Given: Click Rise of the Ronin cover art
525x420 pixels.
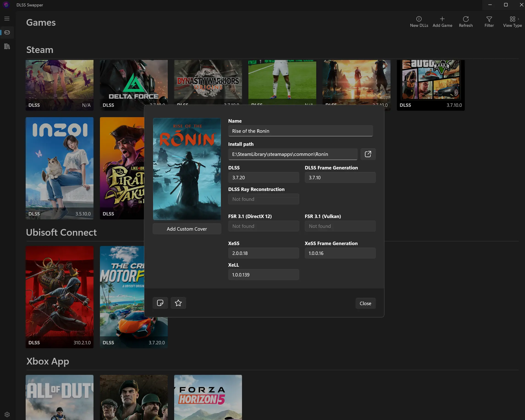Looking at the screenshot, I should pos(187,169).
